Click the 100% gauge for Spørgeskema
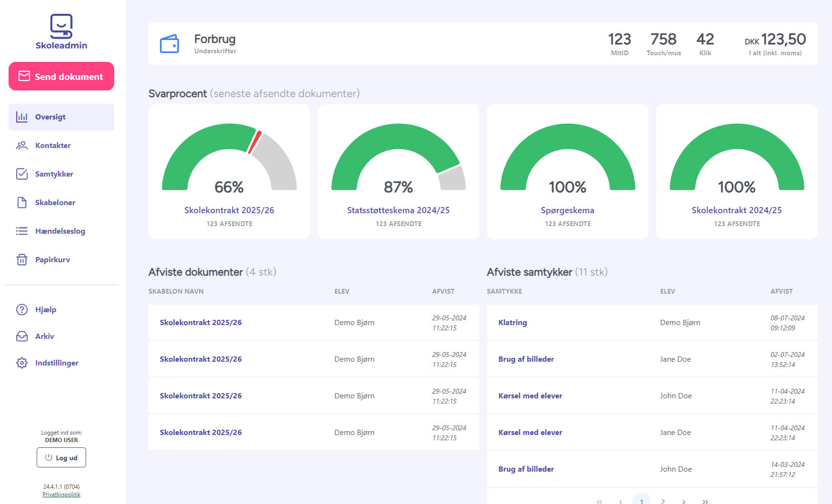This screenshot has width=832, height=504. point(567,157)
